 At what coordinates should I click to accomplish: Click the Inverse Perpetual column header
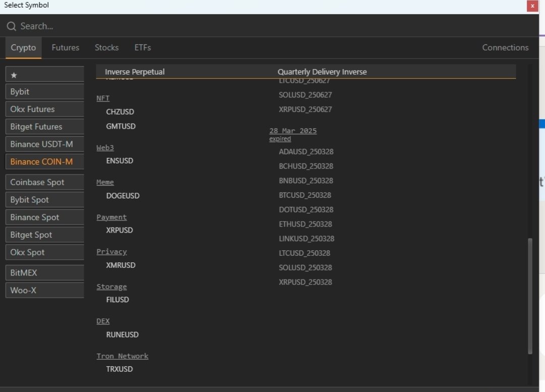(135, 72)
